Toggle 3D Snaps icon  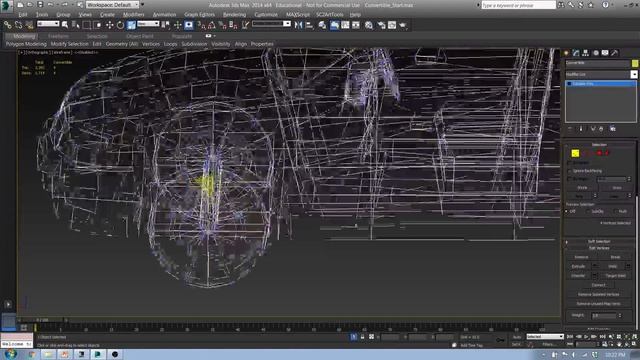(x=201, y=25)
